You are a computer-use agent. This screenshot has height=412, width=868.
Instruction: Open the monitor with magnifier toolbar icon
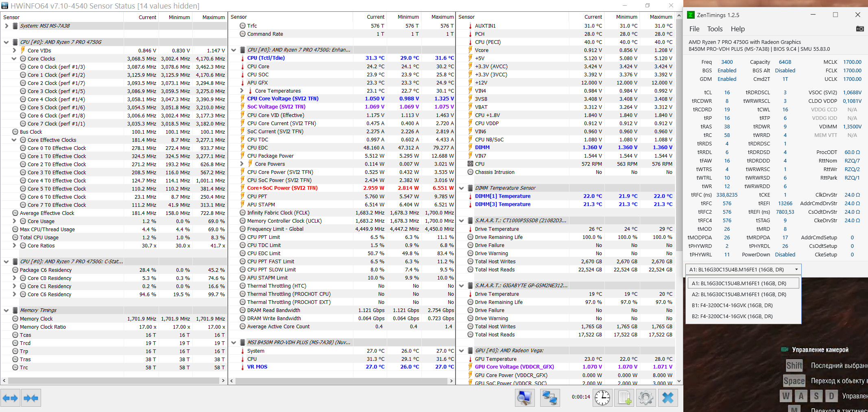tap(525, 398)
